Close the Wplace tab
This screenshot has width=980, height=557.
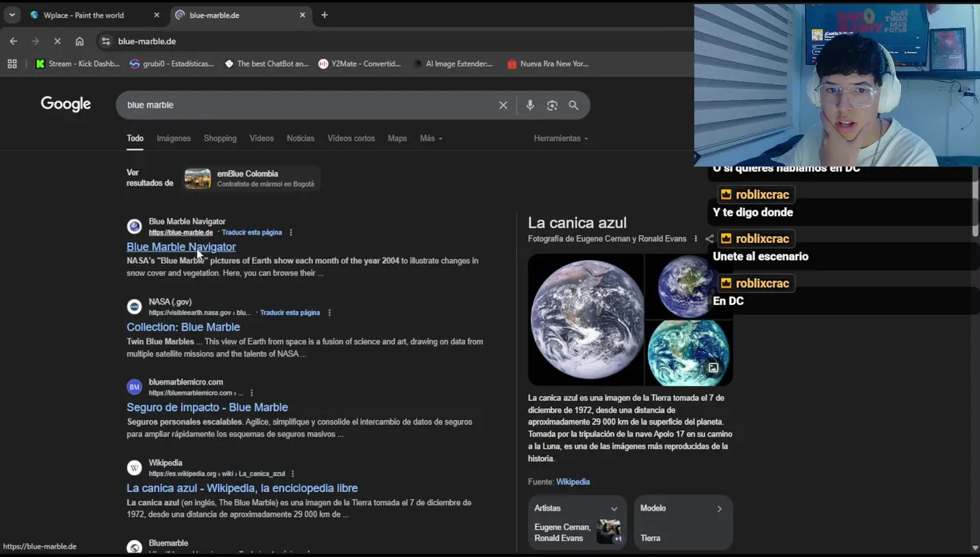(x=156, y=15)
